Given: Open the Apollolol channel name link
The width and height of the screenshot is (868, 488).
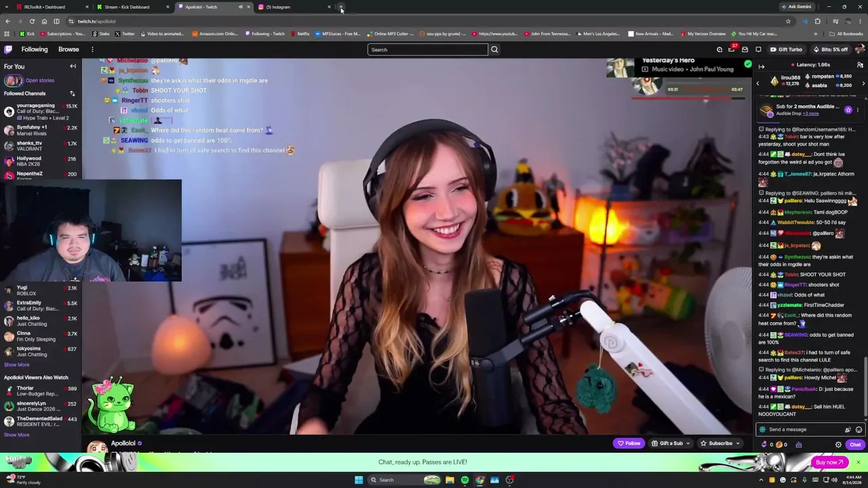Looking at the screenshot, I should [123, 443].
